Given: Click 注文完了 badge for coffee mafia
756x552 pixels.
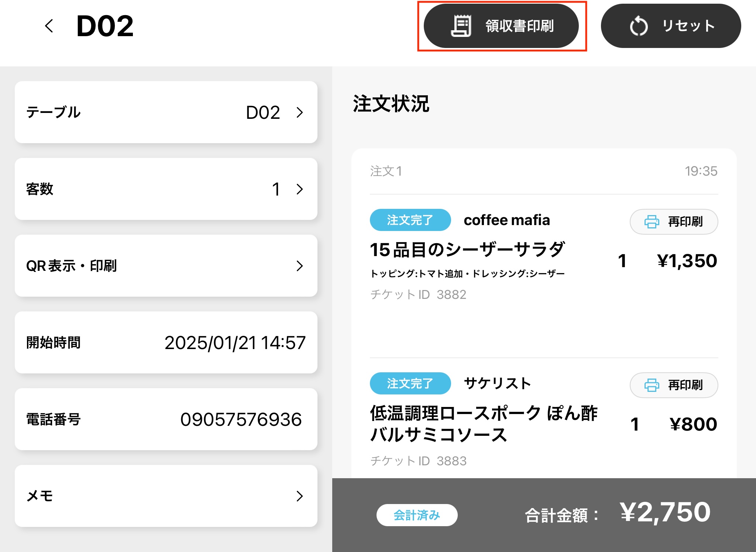Looking at the screenshot, I should point(410,220).
